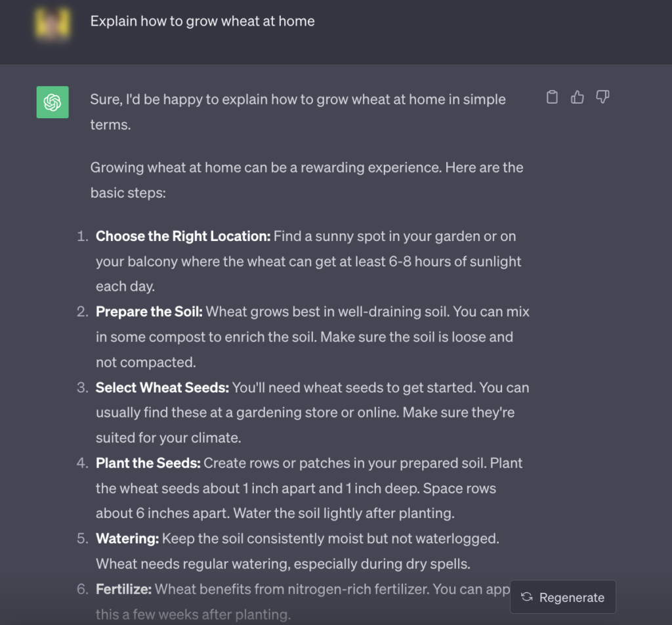
Task: Click the circular arrows icon in Regenerate
Action: point(526,597)
